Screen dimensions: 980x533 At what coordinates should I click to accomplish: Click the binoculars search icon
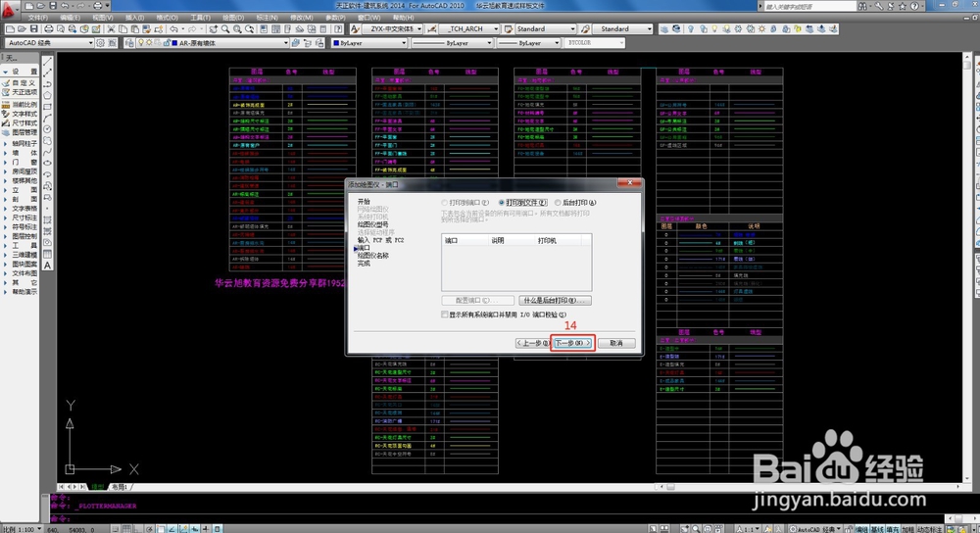tap(862, 6)
